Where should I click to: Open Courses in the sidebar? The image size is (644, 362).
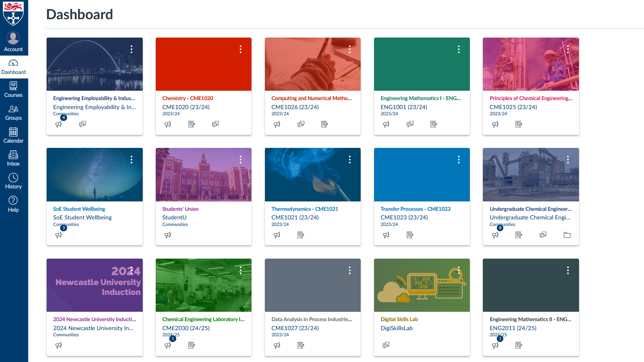click(13, 90)
